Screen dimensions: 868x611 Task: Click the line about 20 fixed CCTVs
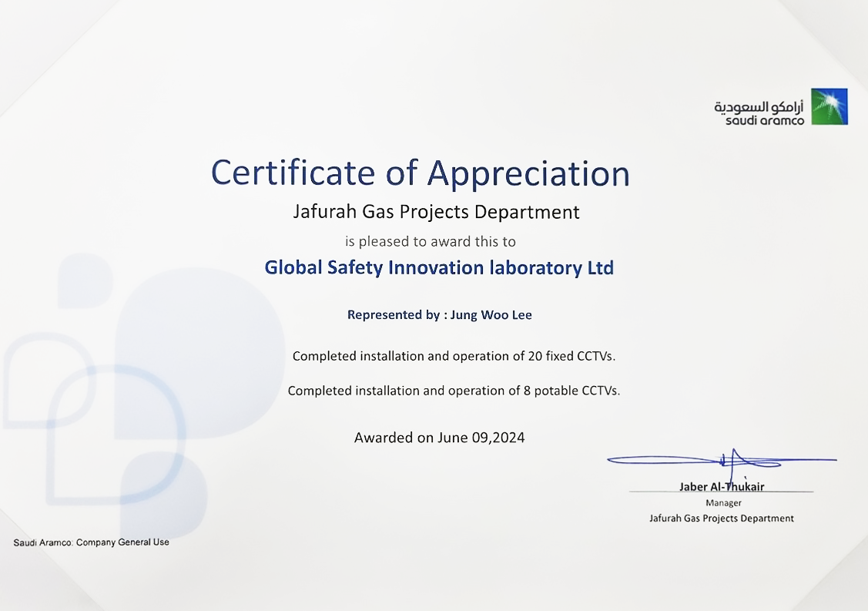coord(454,356)
